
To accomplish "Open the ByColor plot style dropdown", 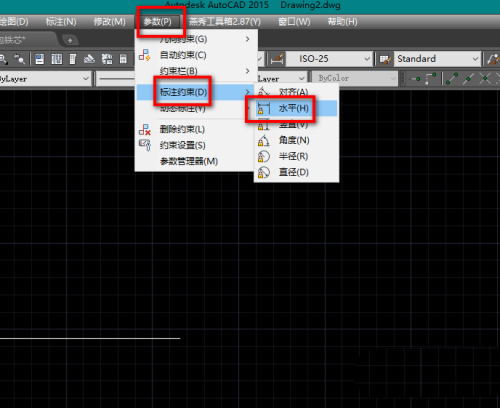I will [x=354, y=79].
